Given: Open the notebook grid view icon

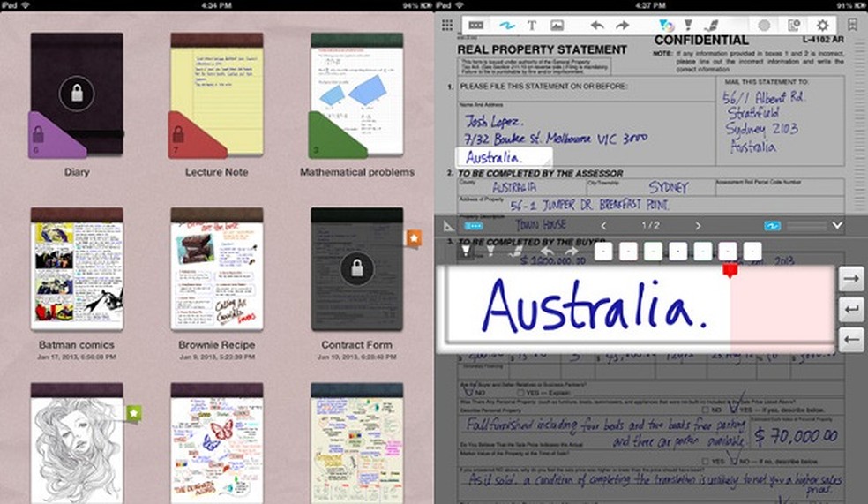Looking at the screenshot, I should click(x=447, y=25).
